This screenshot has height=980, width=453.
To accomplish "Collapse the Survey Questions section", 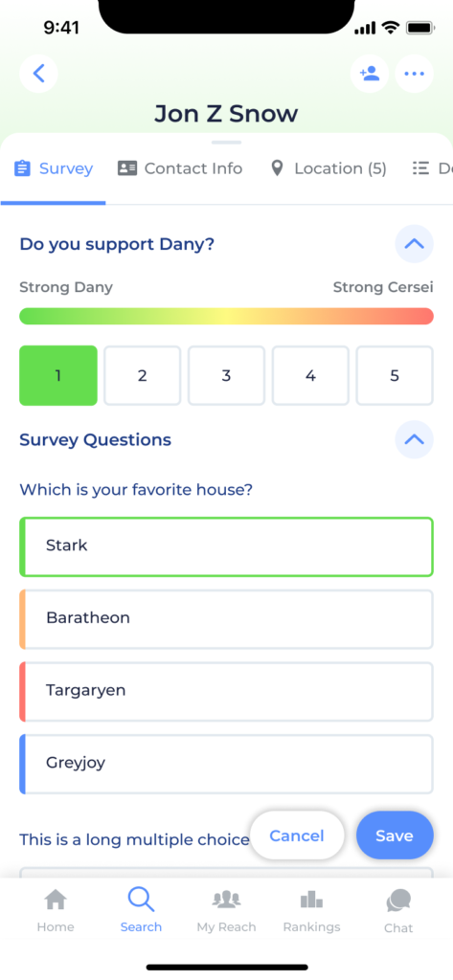I will 414,440.
